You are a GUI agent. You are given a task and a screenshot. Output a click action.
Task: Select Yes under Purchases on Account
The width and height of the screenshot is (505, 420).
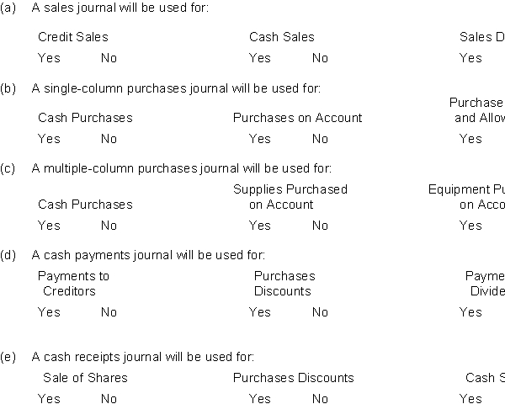coord(260,139)
